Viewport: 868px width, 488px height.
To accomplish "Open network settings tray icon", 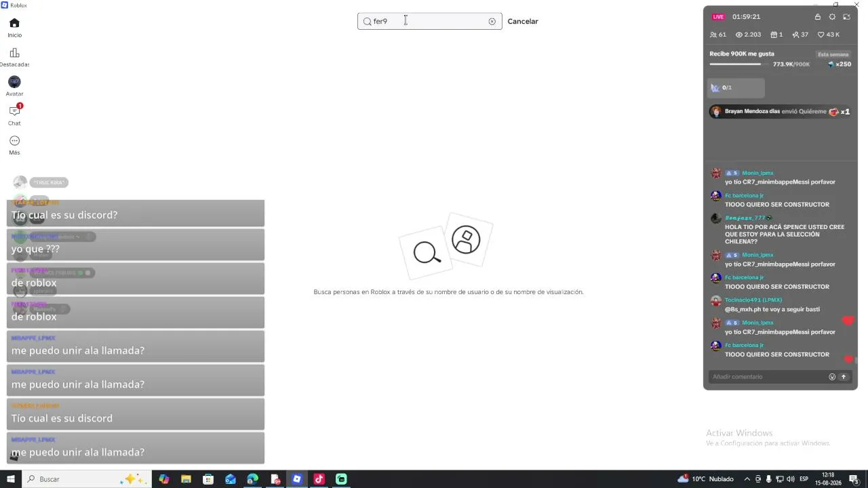I will click(x=779, y=479).
